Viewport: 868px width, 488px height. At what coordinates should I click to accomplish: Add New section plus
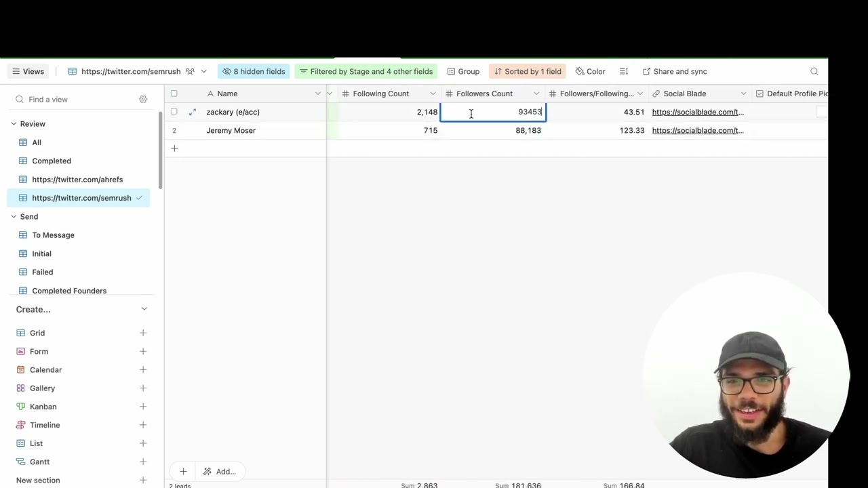[143, 480]
